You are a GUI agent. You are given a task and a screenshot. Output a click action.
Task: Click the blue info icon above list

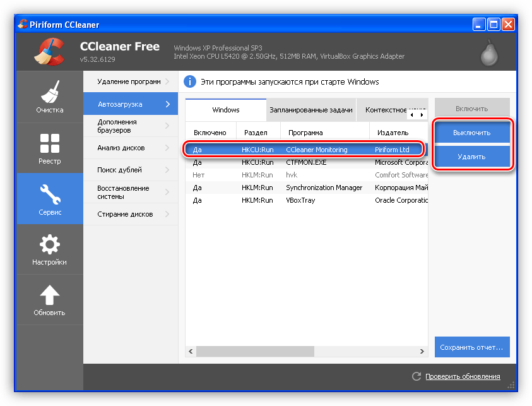(190, 81)
